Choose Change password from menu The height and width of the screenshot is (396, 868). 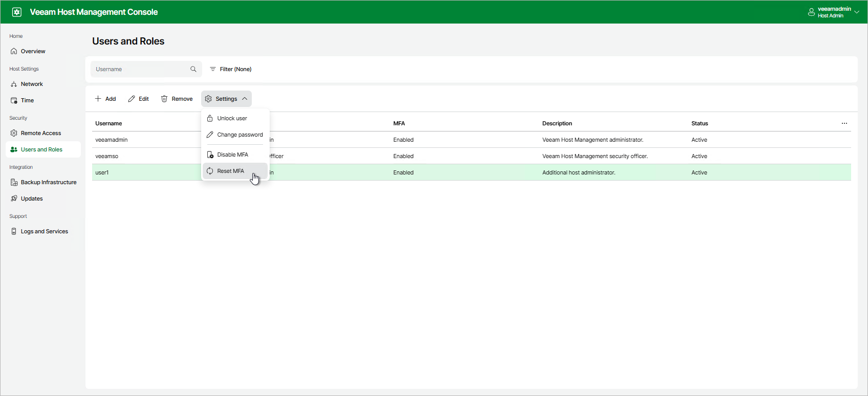pyautogui.click(x=235, y=135)
